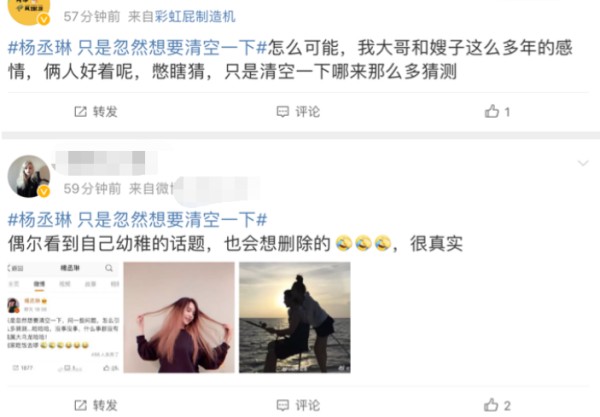Click 转发 label on first post
Screen dimensions: 600x417
105,112
